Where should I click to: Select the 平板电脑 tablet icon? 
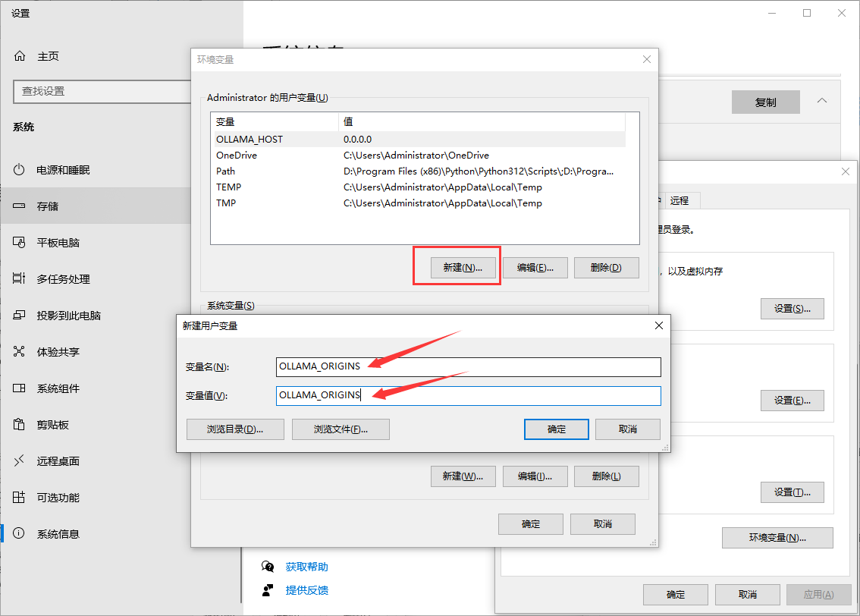(x=20, y=243)
